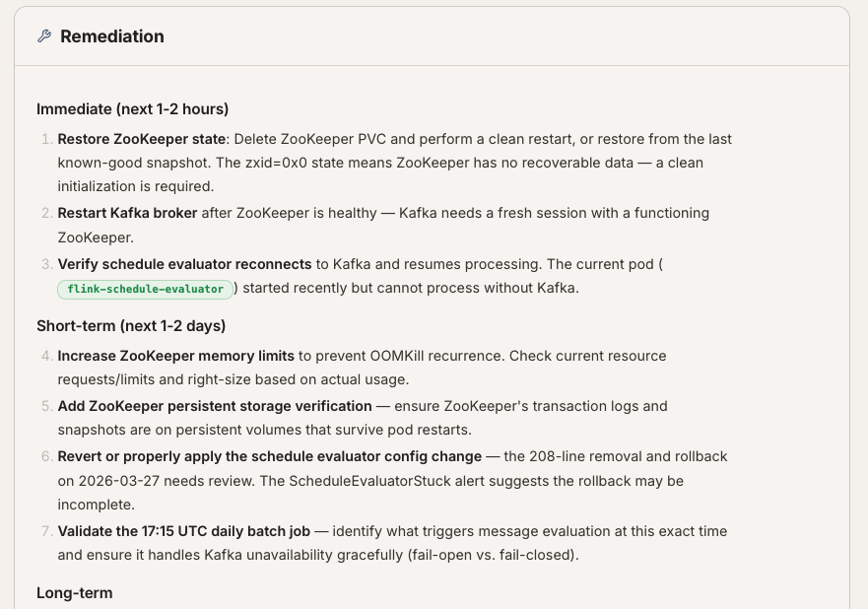868x609 pixels.
Task: Click the (fail-open vs. fail-closed) text
Action: coord(493,555)
